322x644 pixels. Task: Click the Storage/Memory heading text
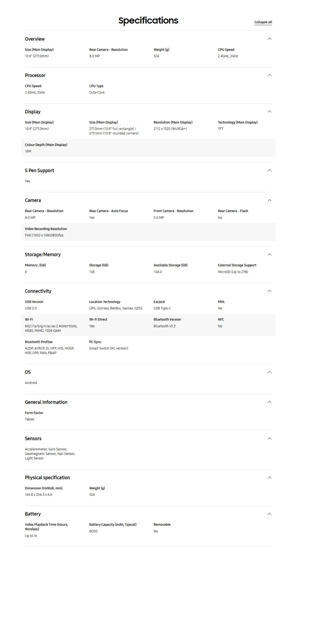(43, 255)
